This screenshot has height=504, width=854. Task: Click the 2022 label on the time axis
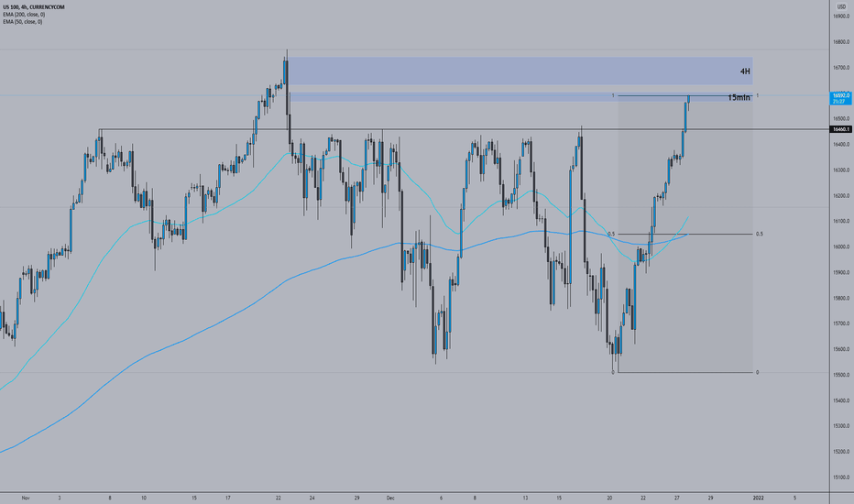tap(758, 498)
